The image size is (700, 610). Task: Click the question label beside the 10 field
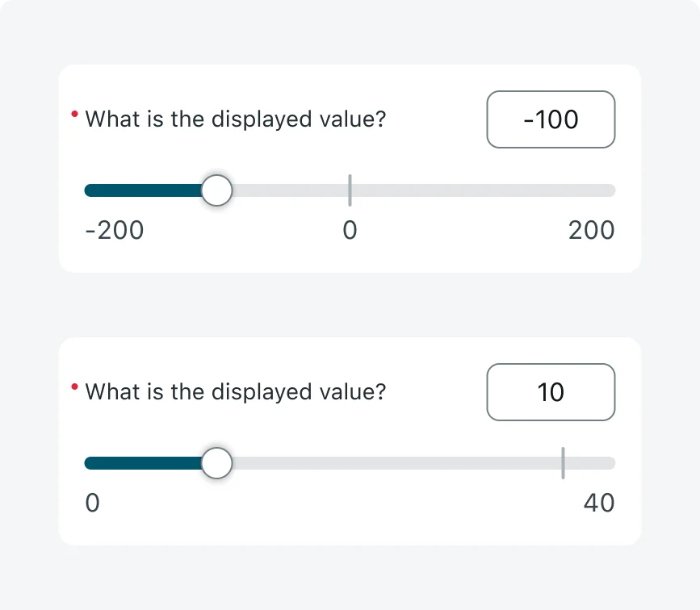pyautogui.click(x=235, y=392)
